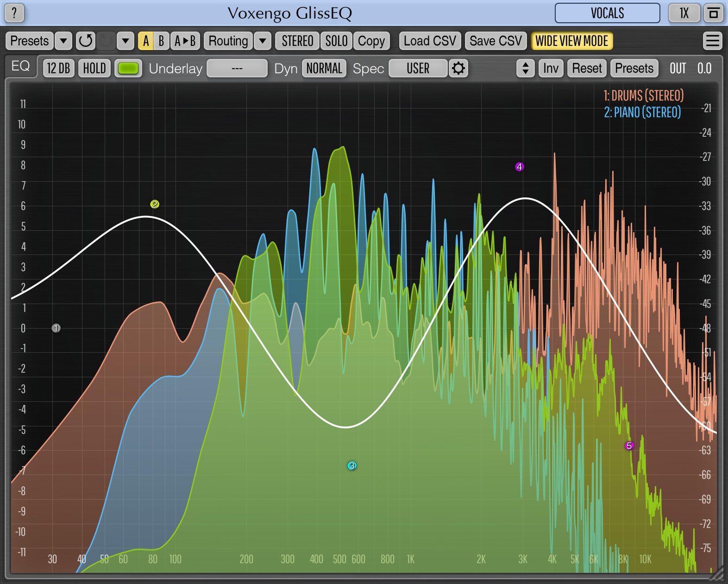
Task: Open the Routing menu
Action: tap(228, 41)
